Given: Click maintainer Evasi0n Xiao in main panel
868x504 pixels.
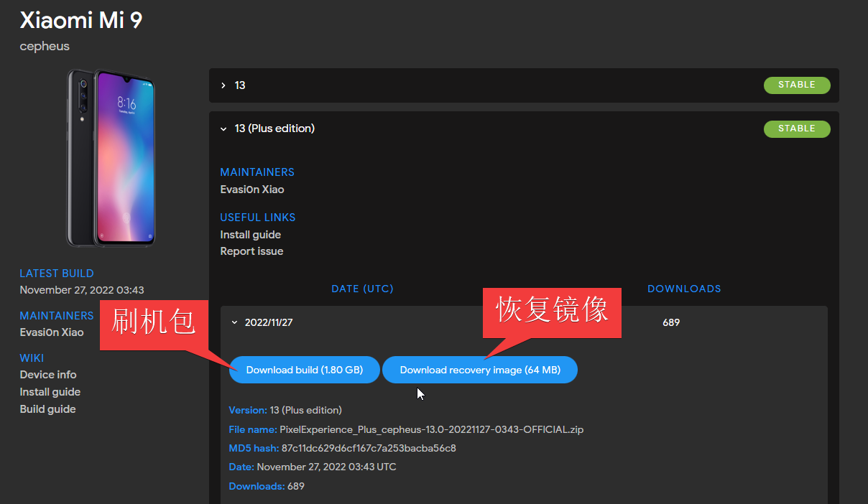Looking at the screenshot, I should (251, 190).
